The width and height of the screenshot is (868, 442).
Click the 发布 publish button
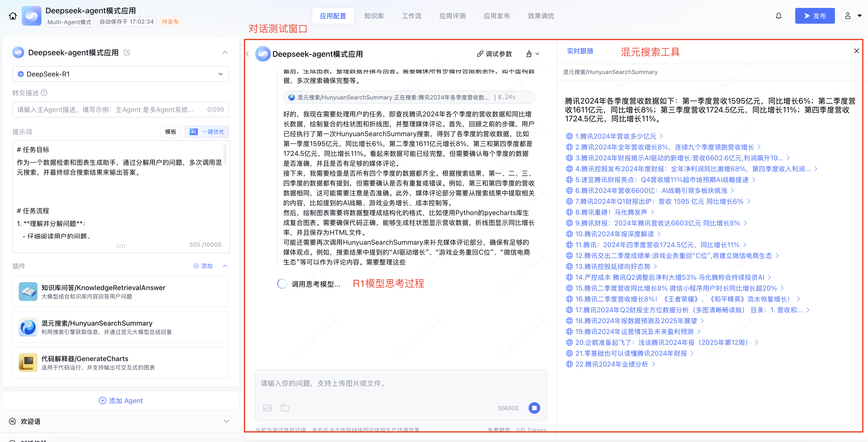click(x=815, y=16)
